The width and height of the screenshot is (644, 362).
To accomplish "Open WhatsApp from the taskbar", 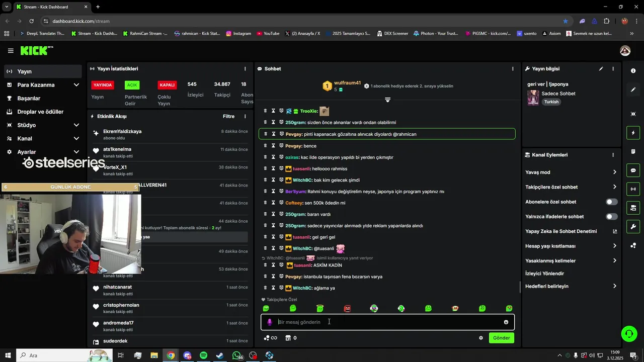I will (237, 355).
